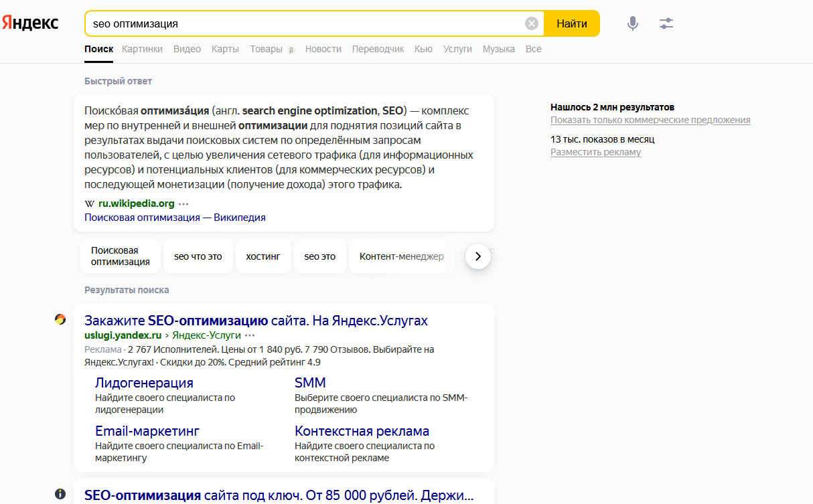Click the Wikipedia favicon in quick answer
The width and height of the screenshot is (813, 504).
click(x=90, y=203)
